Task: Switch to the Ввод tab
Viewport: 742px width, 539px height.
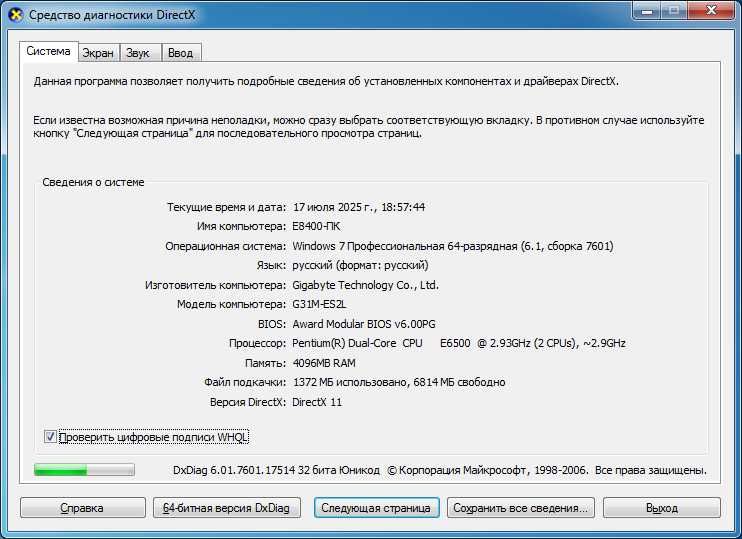Action: click(181, 53)
